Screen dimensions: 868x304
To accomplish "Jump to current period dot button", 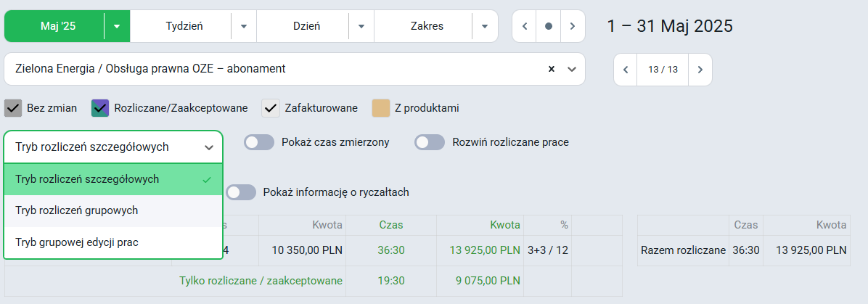I will 549,26.
